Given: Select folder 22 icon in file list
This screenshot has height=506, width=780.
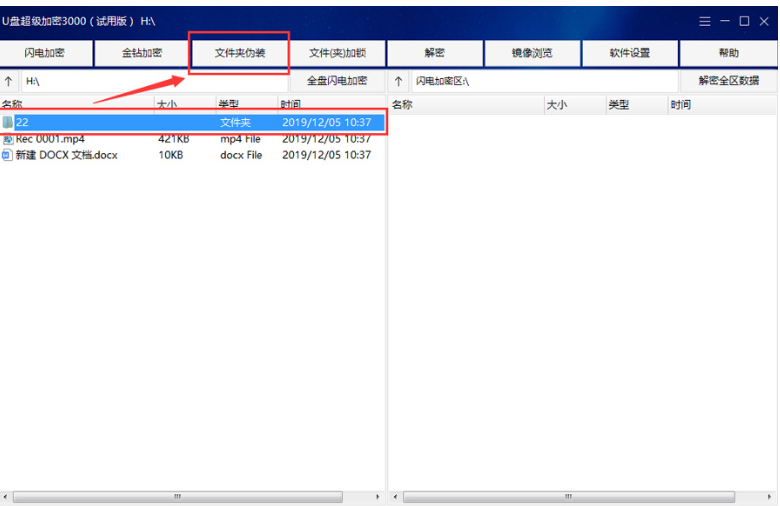Looking at the screenshot, I should tap(8, 122).
